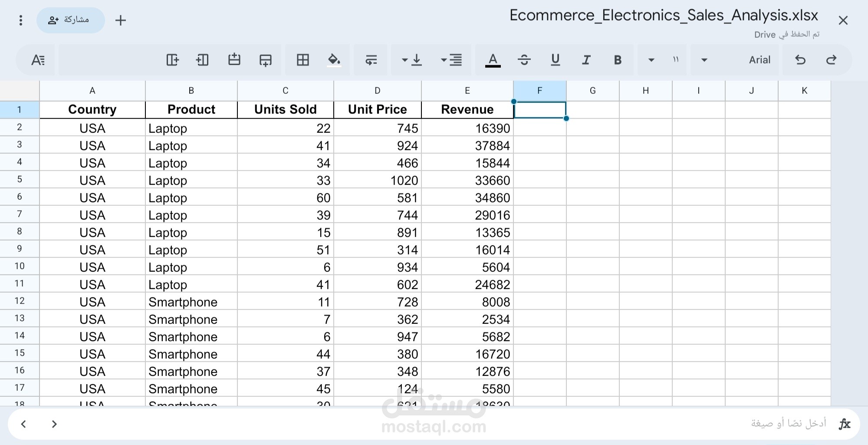The height and width of the screenshot is (445, 868).
Task: Select row 17 header
Action: [20, 388]
